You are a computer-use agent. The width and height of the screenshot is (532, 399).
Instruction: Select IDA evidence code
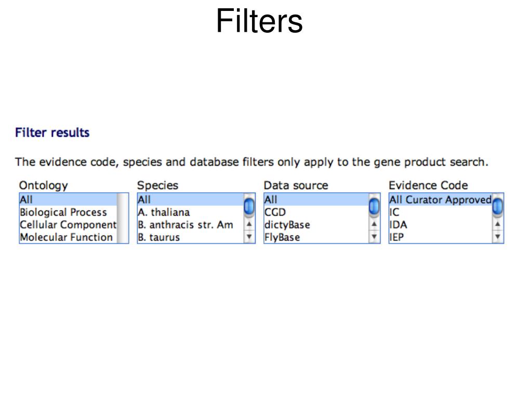pyautogui.click(x=441, y=224)
